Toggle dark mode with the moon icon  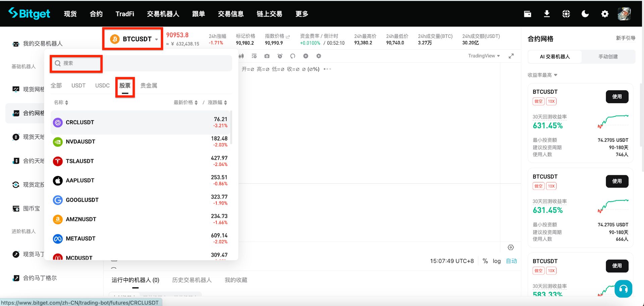[585, 14]
